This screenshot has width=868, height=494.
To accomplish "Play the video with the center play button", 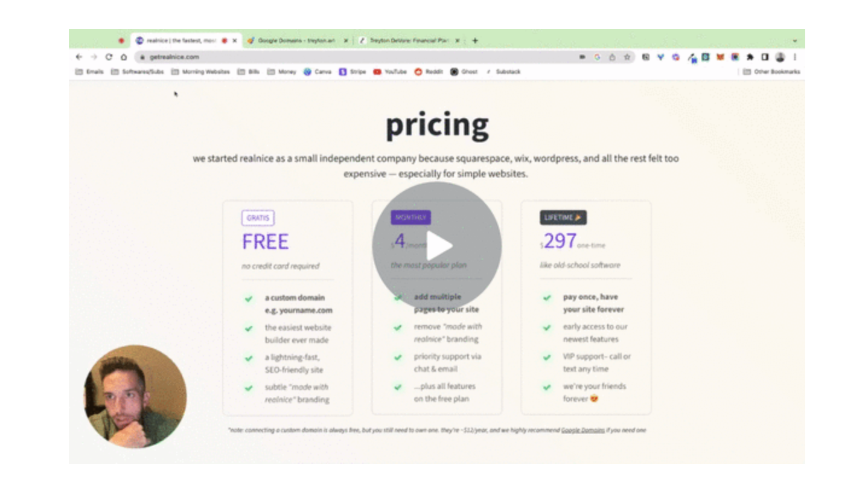I will point(436,246).
